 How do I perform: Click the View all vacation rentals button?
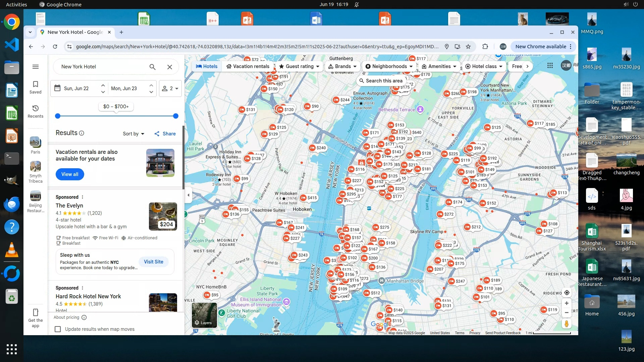(70, 174)
